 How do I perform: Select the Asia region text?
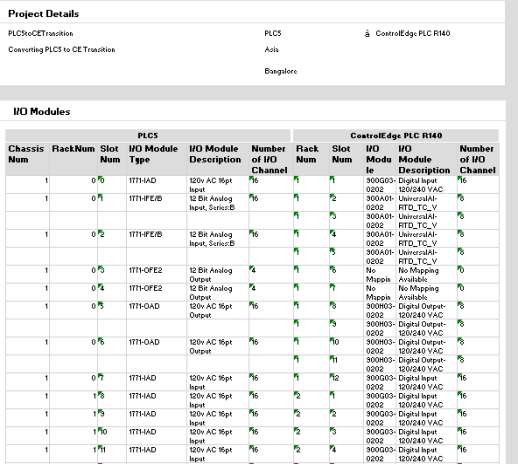tap(271, 49)
